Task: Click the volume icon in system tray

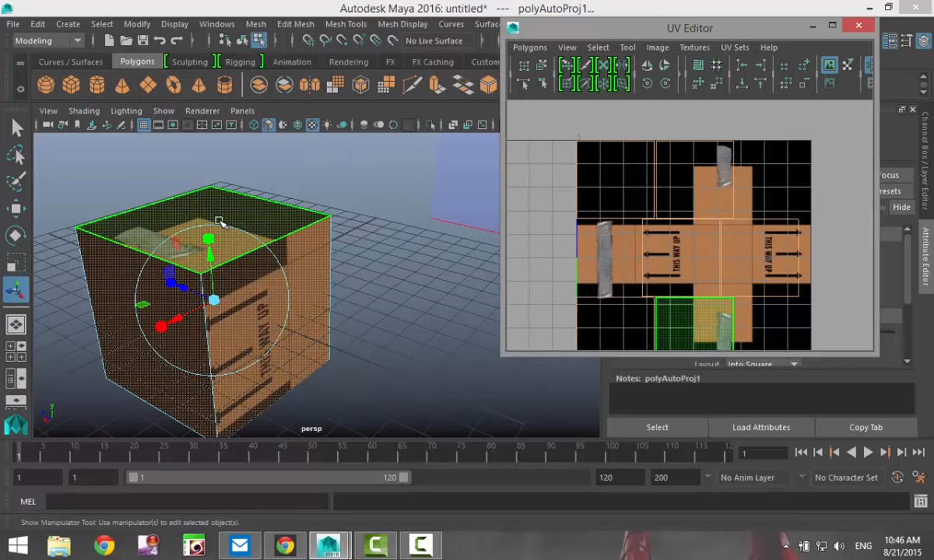Action: [839, 546]
